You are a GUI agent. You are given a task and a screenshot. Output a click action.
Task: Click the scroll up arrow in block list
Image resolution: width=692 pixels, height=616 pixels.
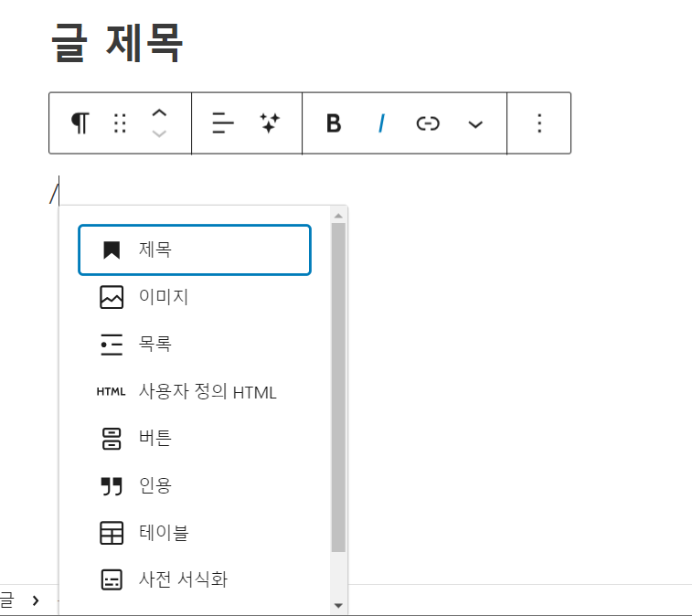(338, 216)
